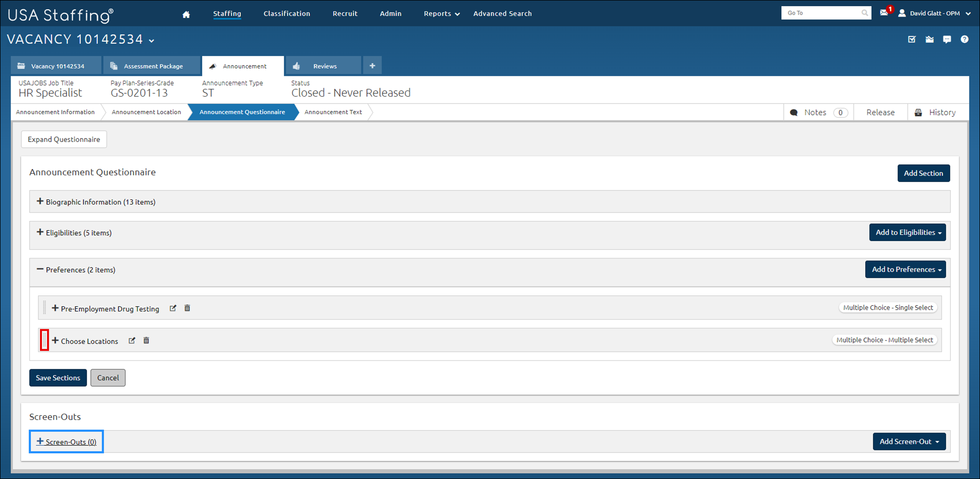Open the chat comments icon in header
This screenshot has width=980, height=479.
coord(947,39)
